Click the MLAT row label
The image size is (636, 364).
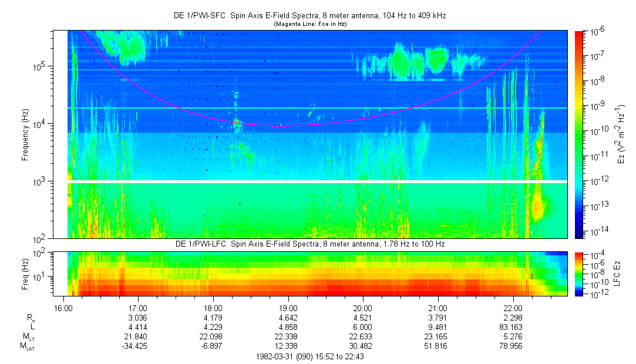tap(26, 347)
